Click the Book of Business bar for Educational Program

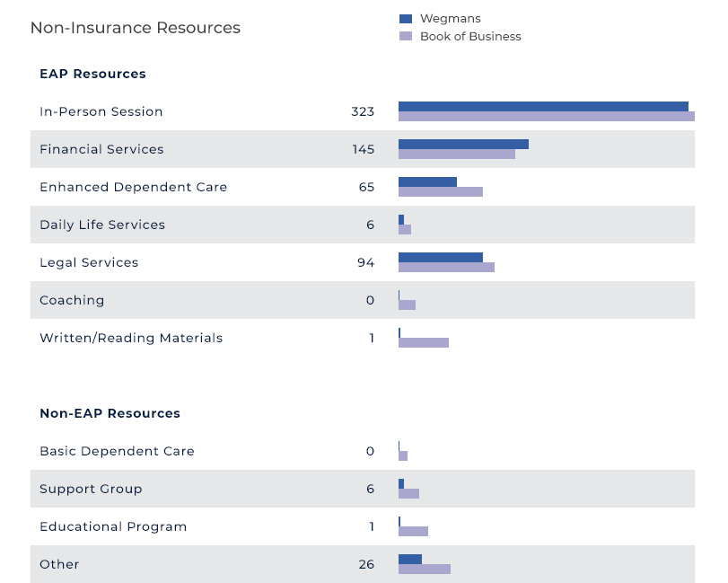tap(413, 532)
